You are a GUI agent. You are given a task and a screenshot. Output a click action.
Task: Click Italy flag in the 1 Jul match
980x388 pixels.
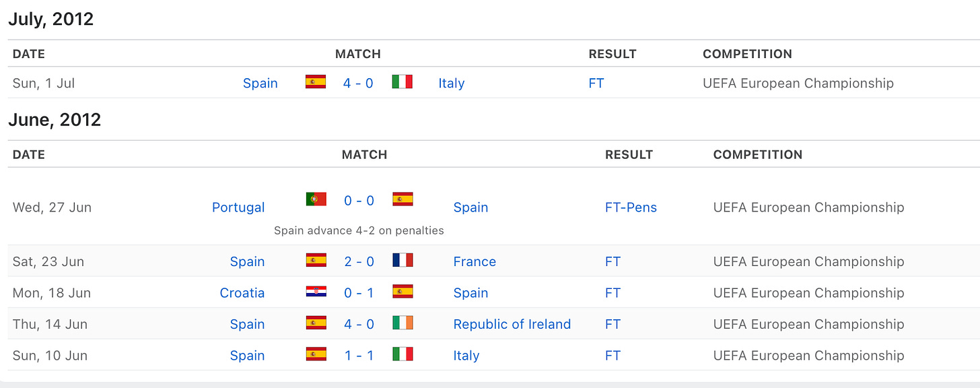tap(403, 82)
